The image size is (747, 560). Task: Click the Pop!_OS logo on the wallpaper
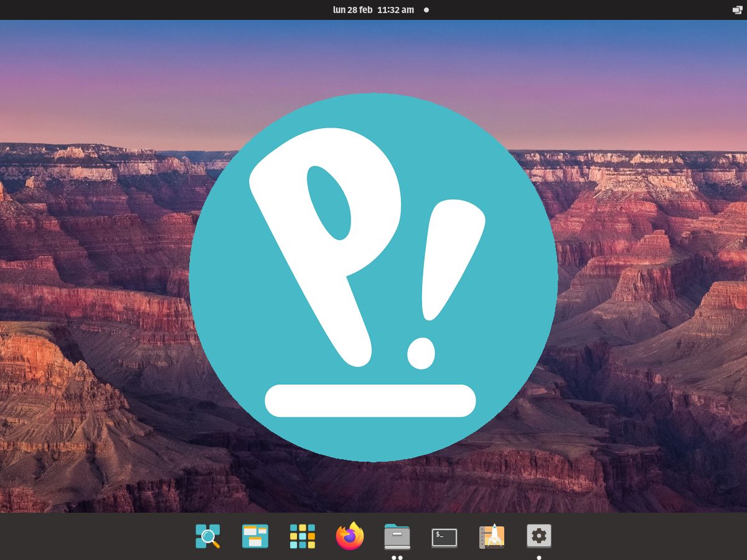point(374,277)
